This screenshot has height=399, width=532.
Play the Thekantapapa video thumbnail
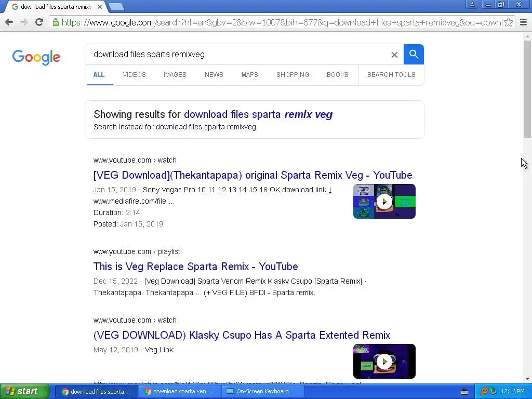point(384,202)
